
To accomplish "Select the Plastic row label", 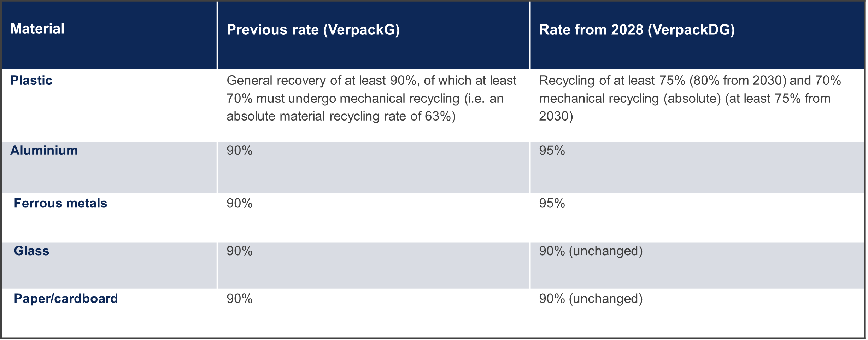I will point(31,81).
